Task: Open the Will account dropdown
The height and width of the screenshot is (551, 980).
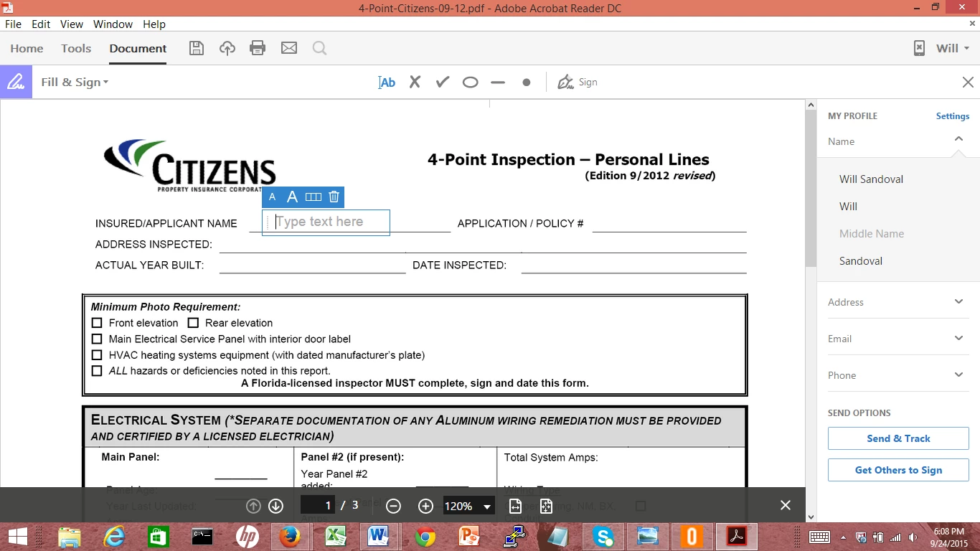Action: point(953,48)
